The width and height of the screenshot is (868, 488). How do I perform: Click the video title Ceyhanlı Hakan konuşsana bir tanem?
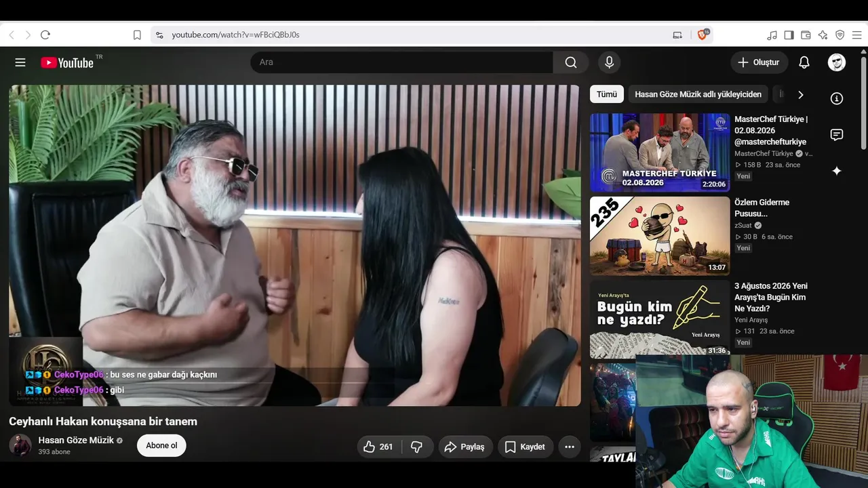coord(103,422)
